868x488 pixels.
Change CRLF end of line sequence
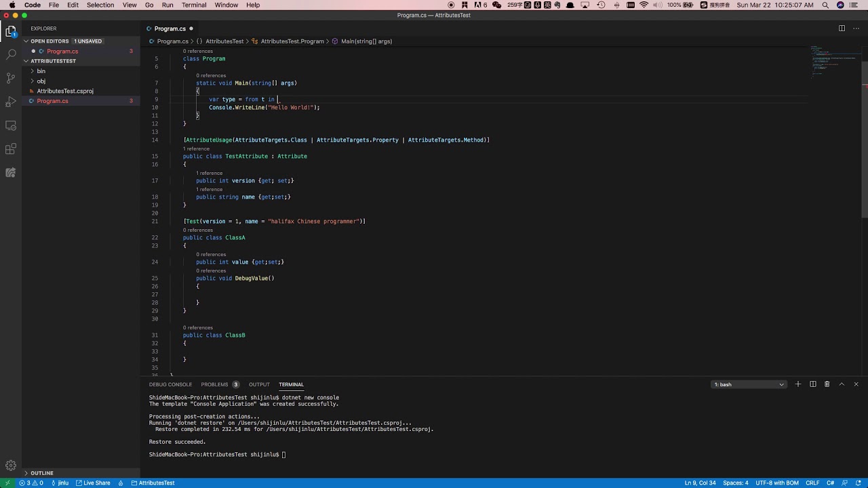pyautogui.click(x=812, y=483)
